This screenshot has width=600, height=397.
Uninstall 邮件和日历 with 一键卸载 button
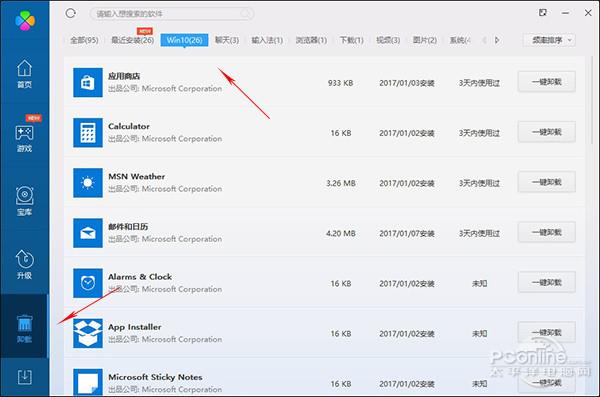pyautogui.click(x=546, y=232)
